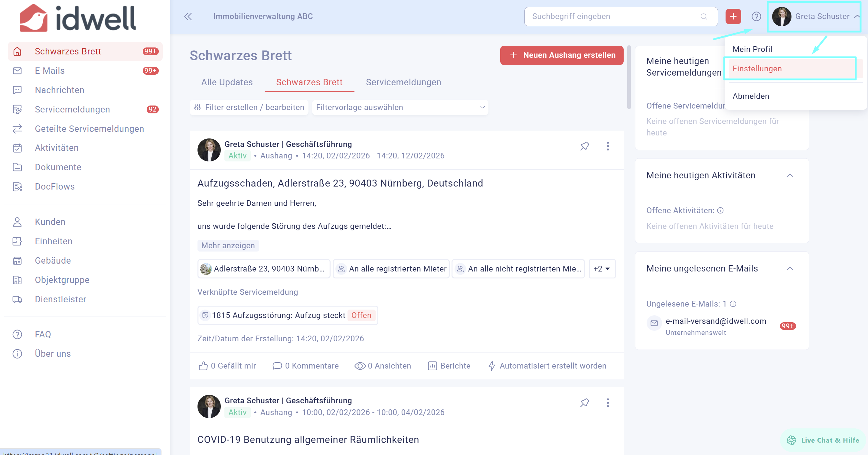Click the red plus quick-create icon
The width and height of the screenshot is (868, 455).
(733, 17)
